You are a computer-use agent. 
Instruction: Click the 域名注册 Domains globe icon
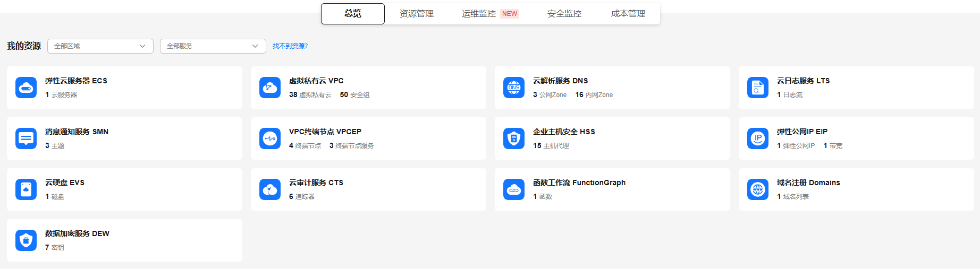[x=758, y=189]
